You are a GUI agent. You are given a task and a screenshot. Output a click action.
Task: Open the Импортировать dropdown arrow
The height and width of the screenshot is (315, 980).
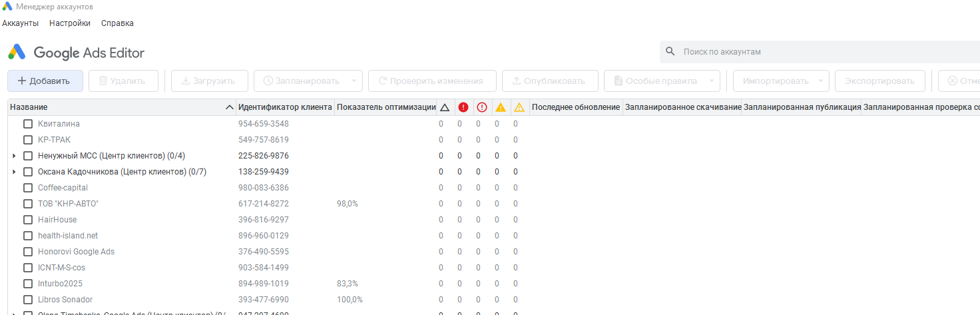[822, 81]
